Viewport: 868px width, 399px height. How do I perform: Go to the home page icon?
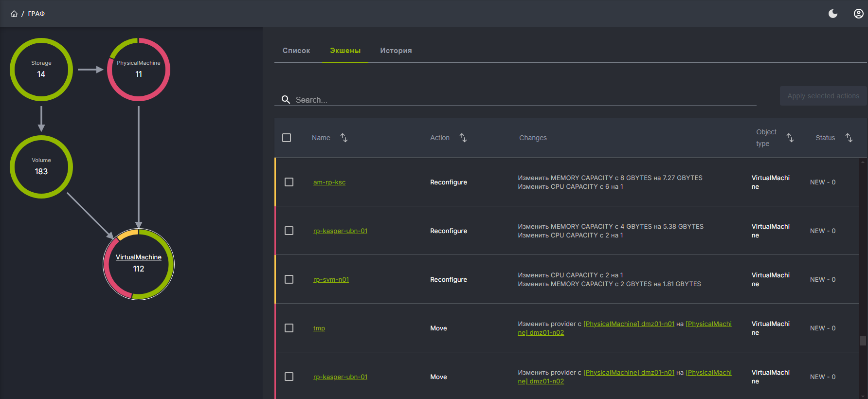14,14
